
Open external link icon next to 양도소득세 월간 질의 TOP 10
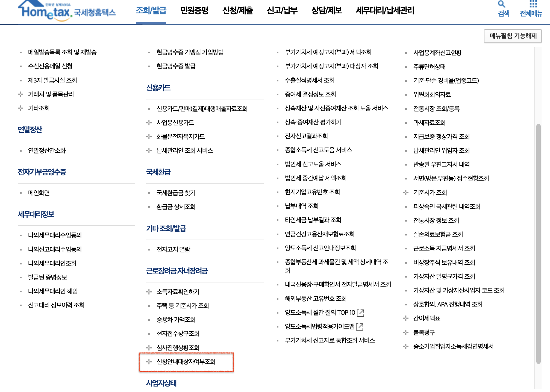[361, 313]
